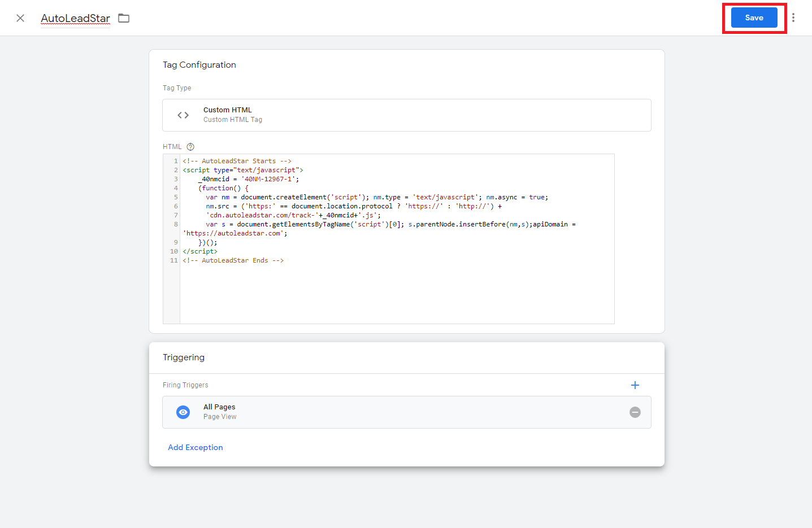The height and width of the screenshot is (528, 812).
Task: Click the Custom HTML code brackets icon
Action: click(x=183, y=115)
